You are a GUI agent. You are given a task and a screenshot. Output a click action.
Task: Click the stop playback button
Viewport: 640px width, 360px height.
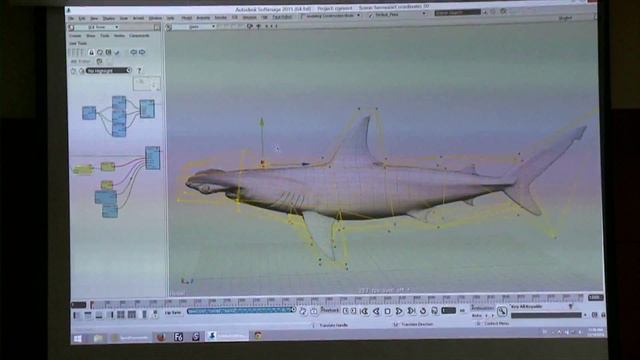click(387, 311)
